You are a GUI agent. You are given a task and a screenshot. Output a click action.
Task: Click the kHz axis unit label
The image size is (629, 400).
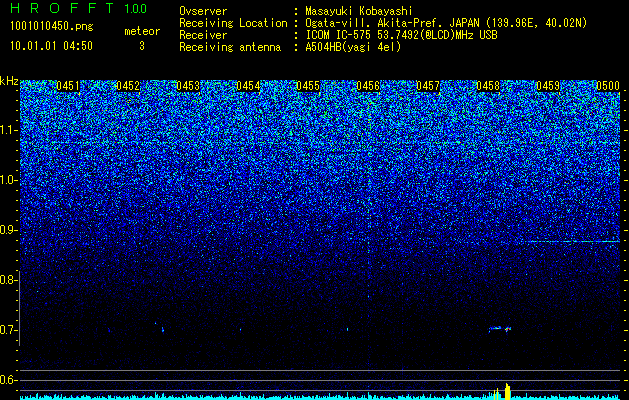tap(9, 81)
